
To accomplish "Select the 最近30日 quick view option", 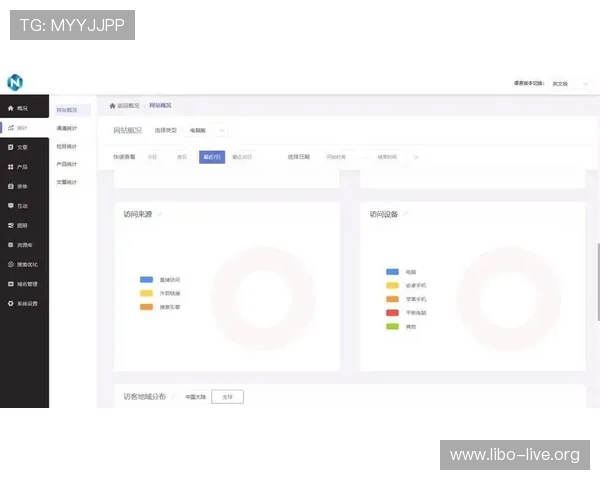I will (242, 157).
